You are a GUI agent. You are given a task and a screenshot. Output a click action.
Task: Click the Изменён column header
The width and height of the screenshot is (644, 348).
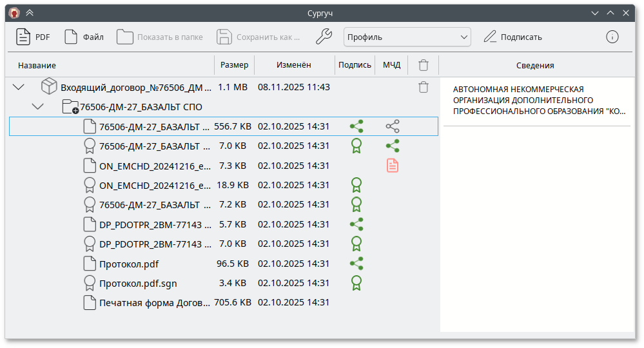tap(294, 65)
